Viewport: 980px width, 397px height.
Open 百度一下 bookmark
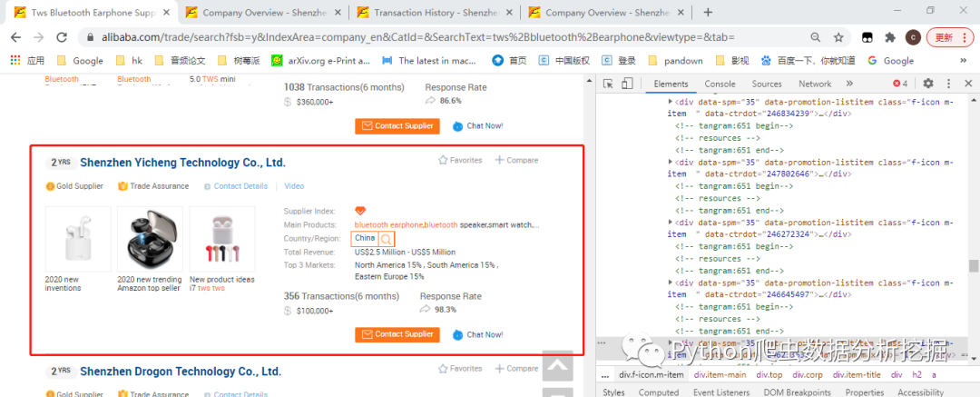click(808, 61)
